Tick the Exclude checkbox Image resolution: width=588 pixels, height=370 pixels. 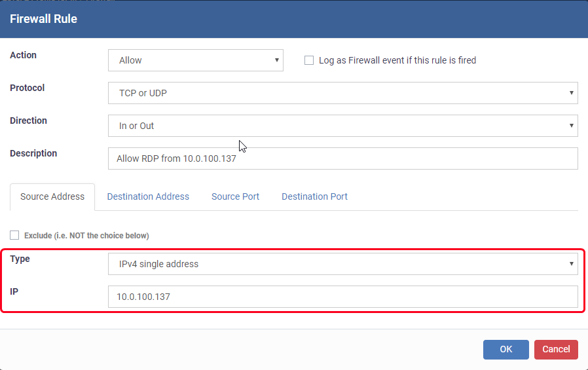tap(14, 235)
